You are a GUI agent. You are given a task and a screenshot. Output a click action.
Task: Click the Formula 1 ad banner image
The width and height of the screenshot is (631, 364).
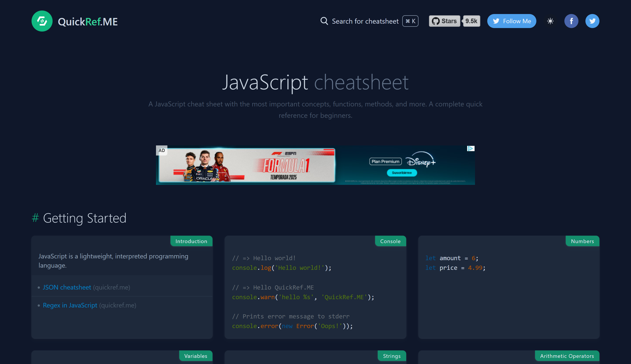click(x=247, y=165)
